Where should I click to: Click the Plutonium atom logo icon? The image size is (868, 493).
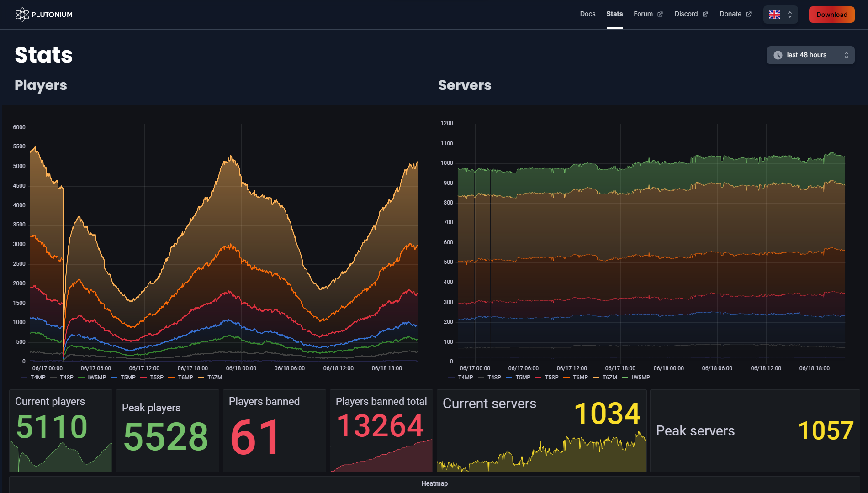(22, 15)
